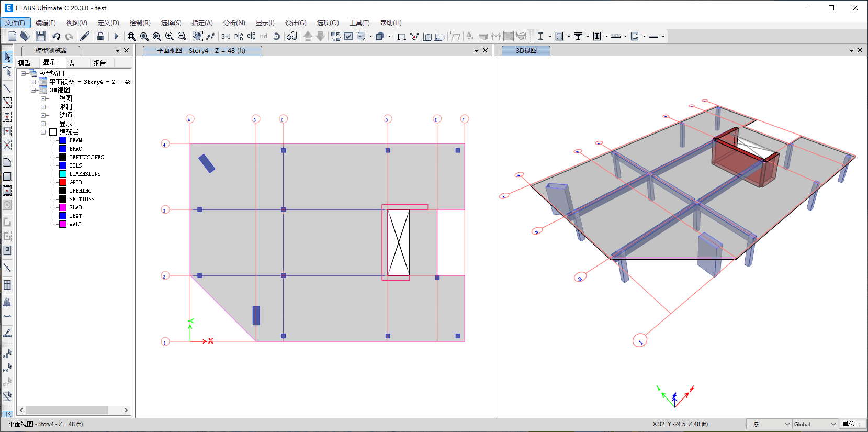Switch to the 3-d view icon
The height and width of the screenshot is (432, 868).
[226, 36]
